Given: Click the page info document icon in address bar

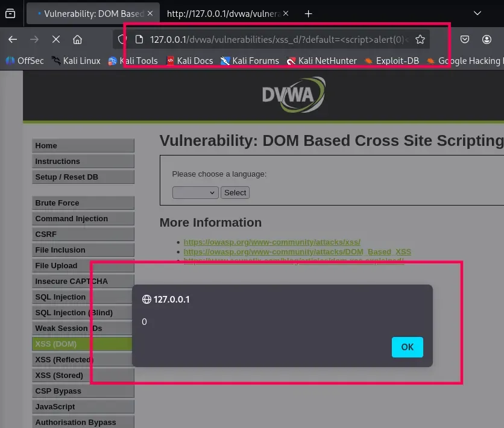Looking at the screenshot, I should tap(139, 40).
